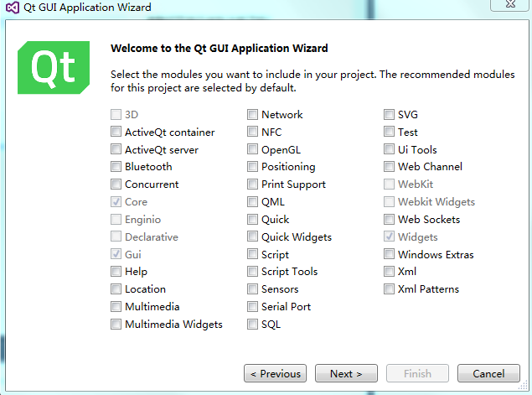Close the Qt GUI Application Wizard window
Viewport: 532px width, 395px height.
coord(510,5)
